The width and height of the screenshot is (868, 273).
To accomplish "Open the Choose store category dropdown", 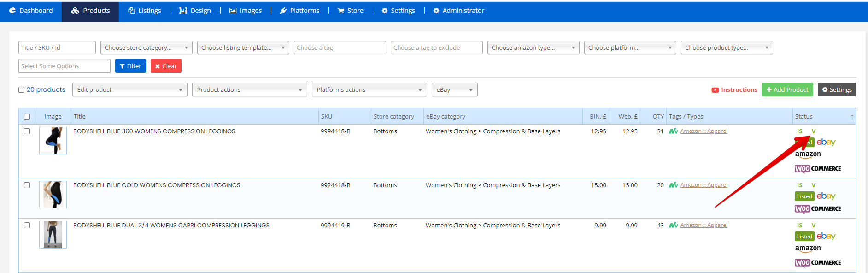I will pyautogui.click(x=146, y=47).
